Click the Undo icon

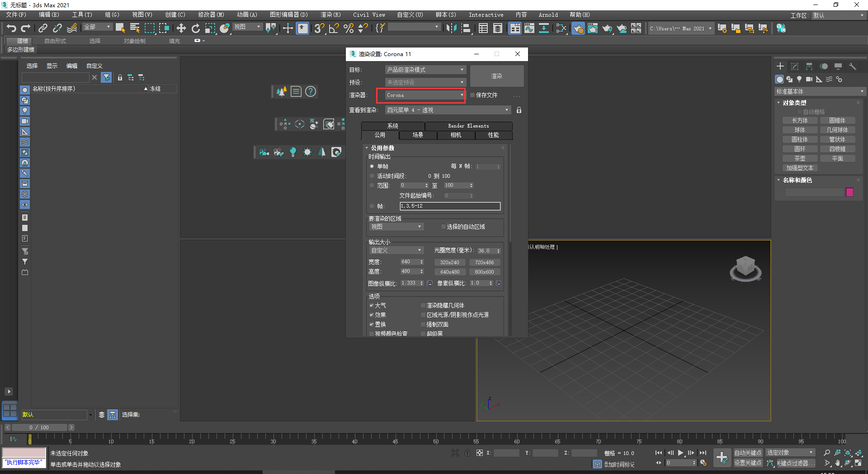coord(11,28)
